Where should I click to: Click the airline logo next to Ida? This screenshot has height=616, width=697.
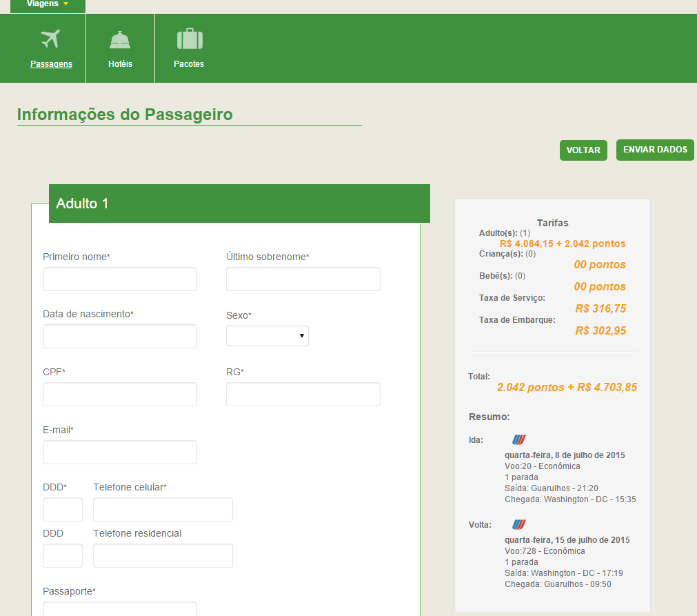(x=519, y=439)
